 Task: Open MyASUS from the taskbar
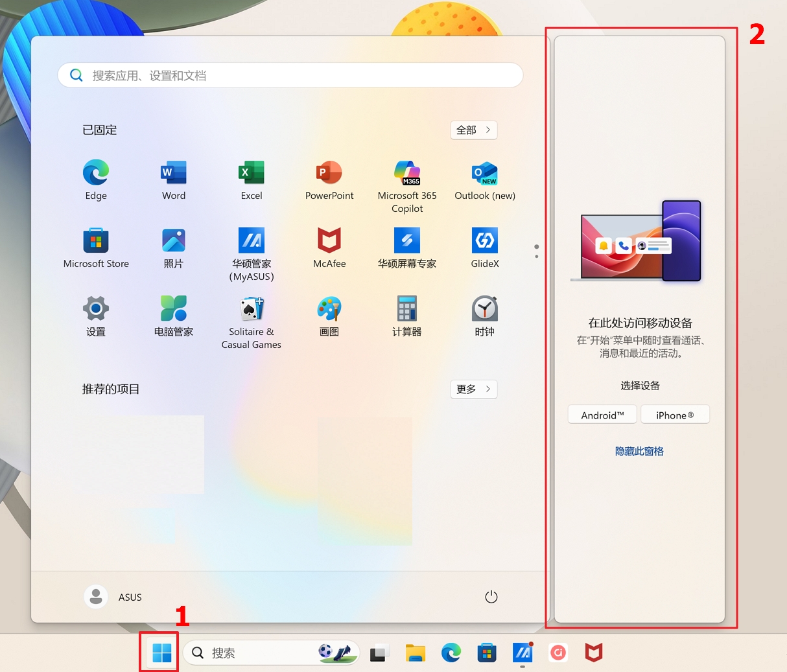click(x=523, y=653)
